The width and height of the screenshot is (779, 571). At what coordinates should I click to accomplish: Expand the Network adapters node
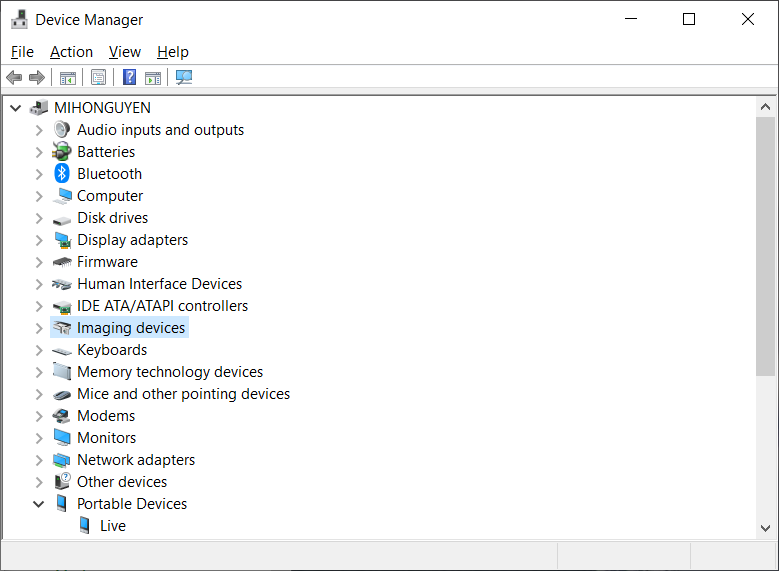(x=39, y=460)
